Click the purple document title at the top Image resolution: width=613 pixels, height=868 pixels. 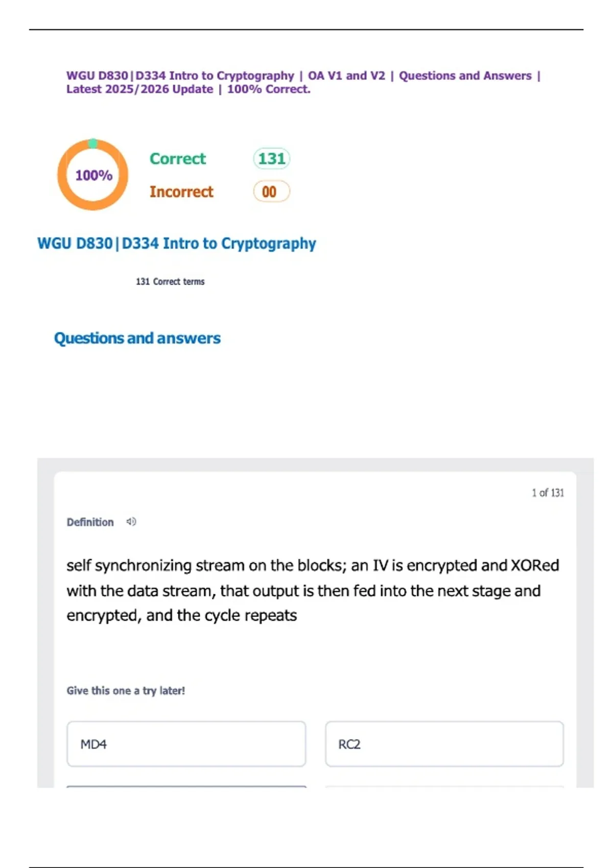303,82
